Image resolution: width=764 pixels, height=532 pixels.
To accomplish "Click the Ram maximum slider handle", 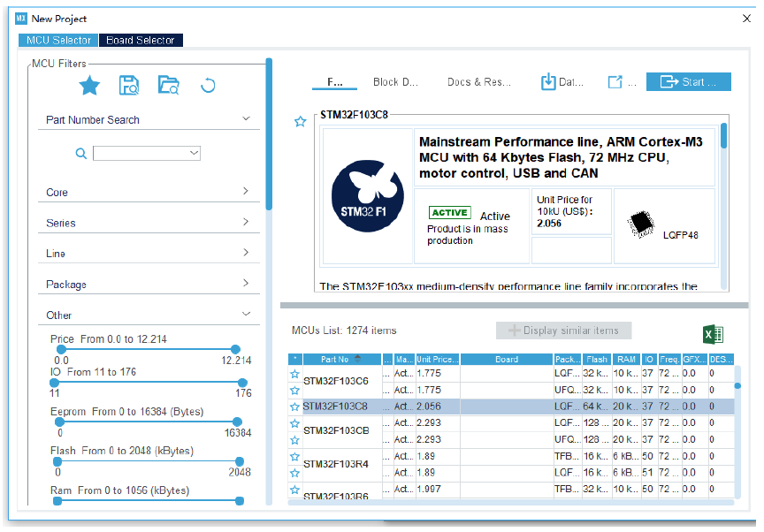I will [x=240, y=501].
